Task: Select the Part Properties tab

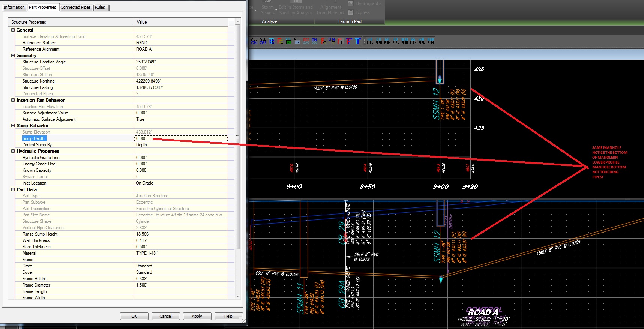Action: pos(42,7)
